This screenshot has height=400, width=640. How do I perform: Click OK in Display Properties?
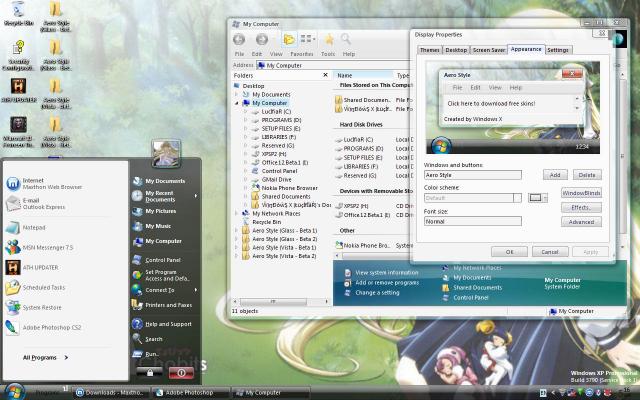coord(509,252)
